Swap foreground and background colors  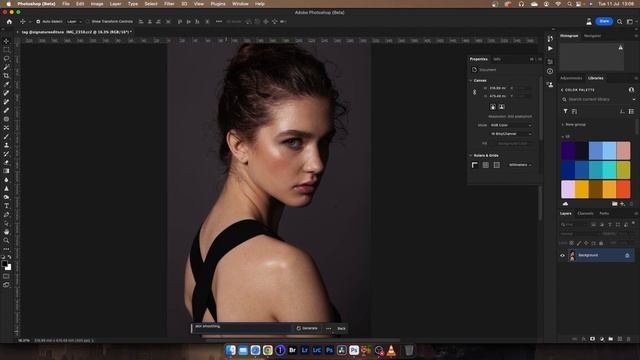(x=9, y=257)
